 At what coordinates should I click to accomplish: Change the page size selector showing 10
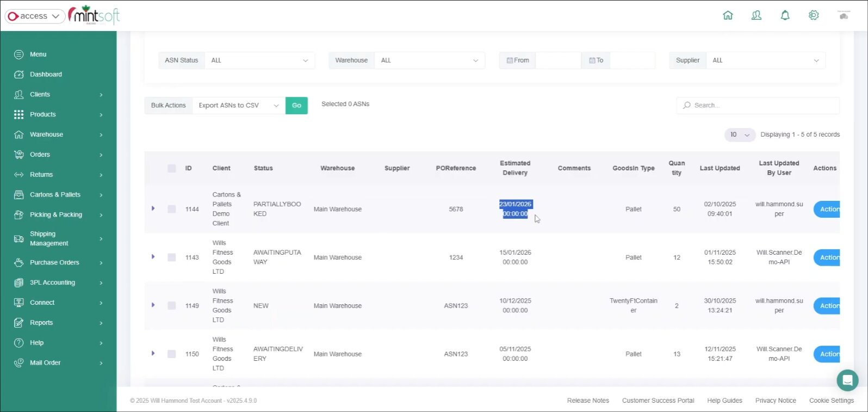click(740, 134)
